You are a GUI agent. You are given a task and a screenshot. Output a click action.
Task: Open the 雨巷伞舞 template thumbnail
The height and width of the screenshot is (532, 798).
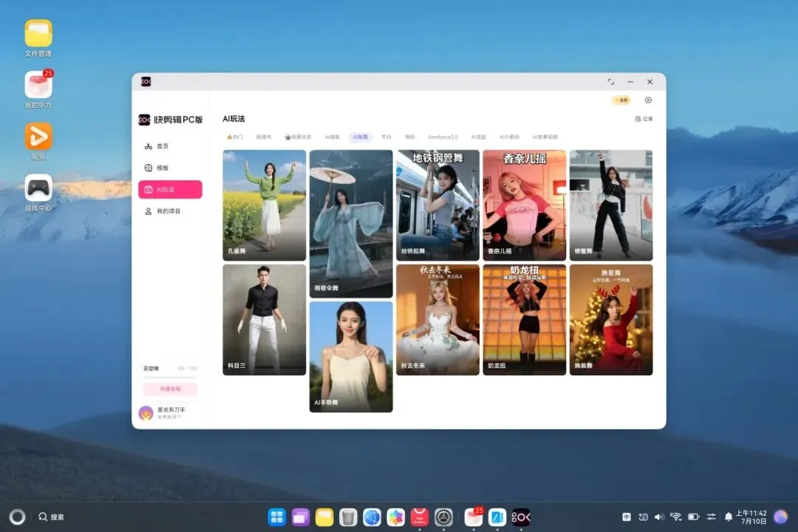pyautogui.click(x=351, y=223)
